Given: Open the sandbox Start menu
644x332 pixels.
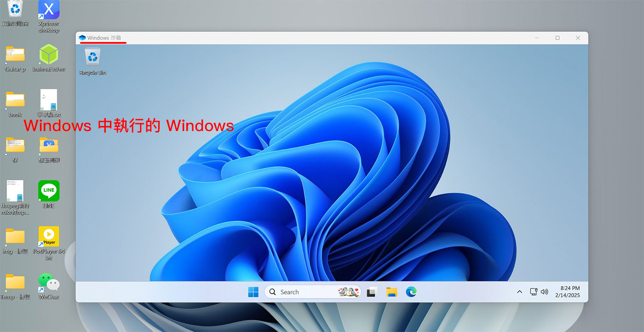Looking at the screenshot, I should click(253, 292).
